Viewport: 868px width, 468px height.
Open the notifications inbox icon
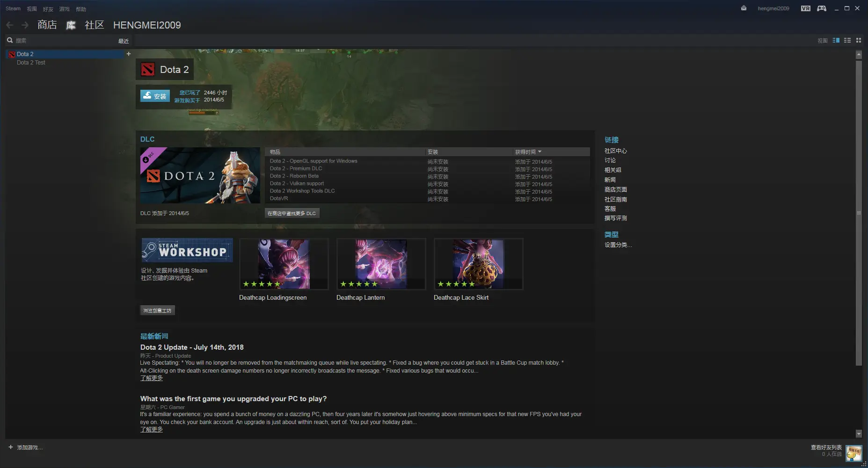click(744, 8)
